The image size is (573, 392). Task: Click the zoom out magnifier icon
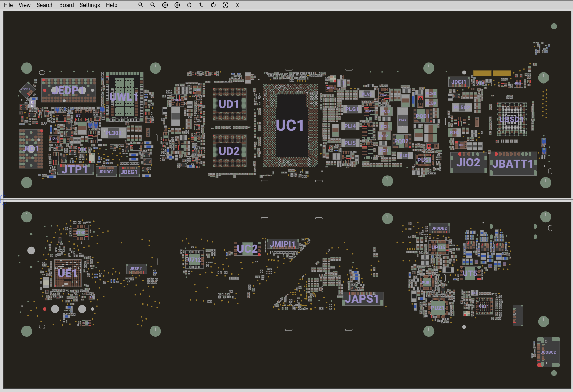[141, 5]
